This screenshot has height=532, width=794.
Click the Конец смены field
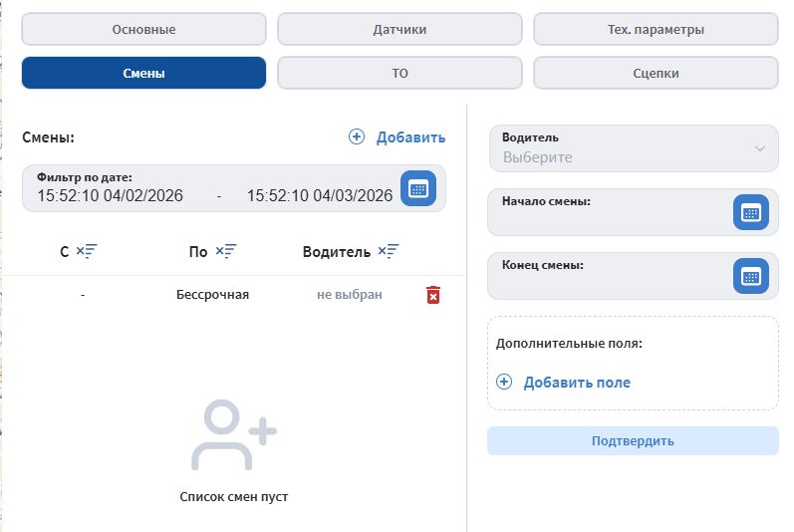(x=633, y=276)
